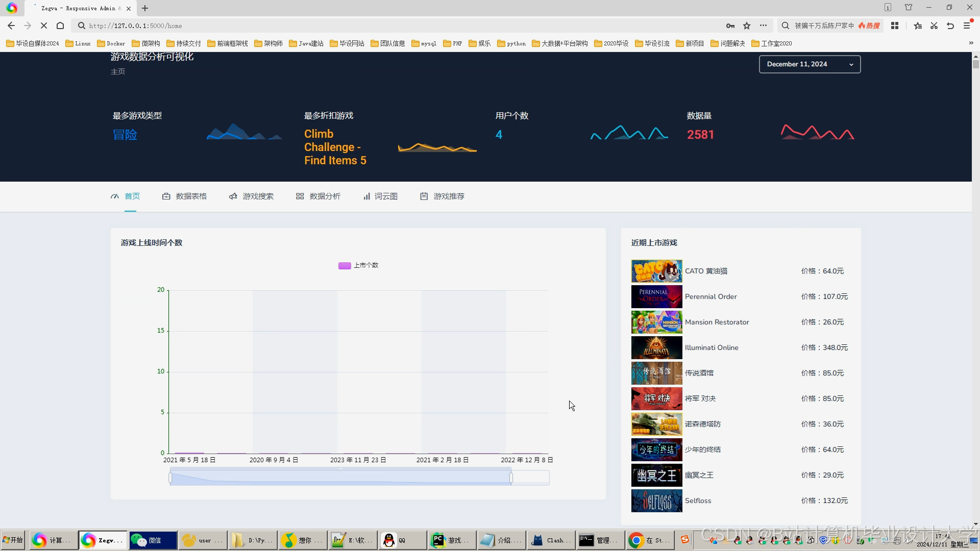Bookmark this page using the star icon
Viewport: 980px width, 551px height.
(747, 25)
